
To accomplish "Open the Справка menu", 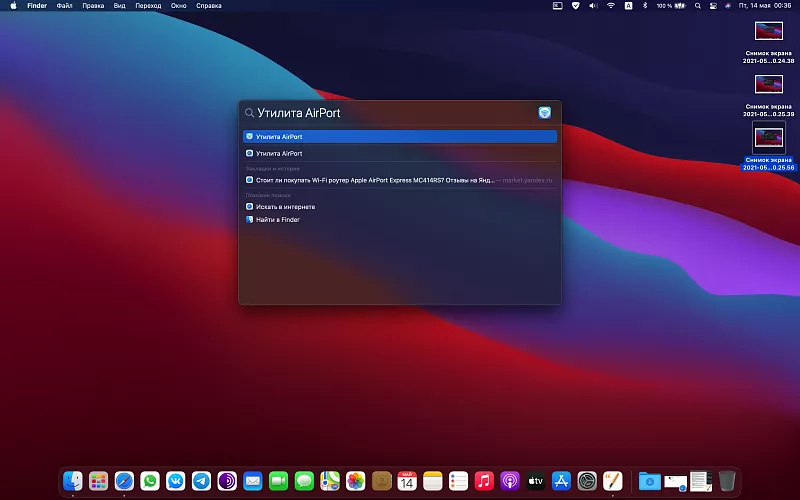I will pos(209,5).
